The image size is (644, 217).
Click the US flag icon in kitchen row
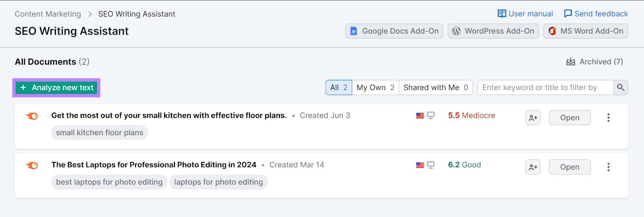(x=420, y=116)
